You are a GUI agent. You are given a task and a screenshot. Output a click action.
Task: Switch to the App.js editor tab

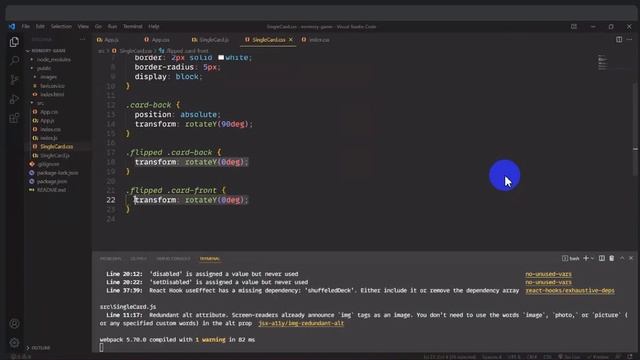pos(108,40)
